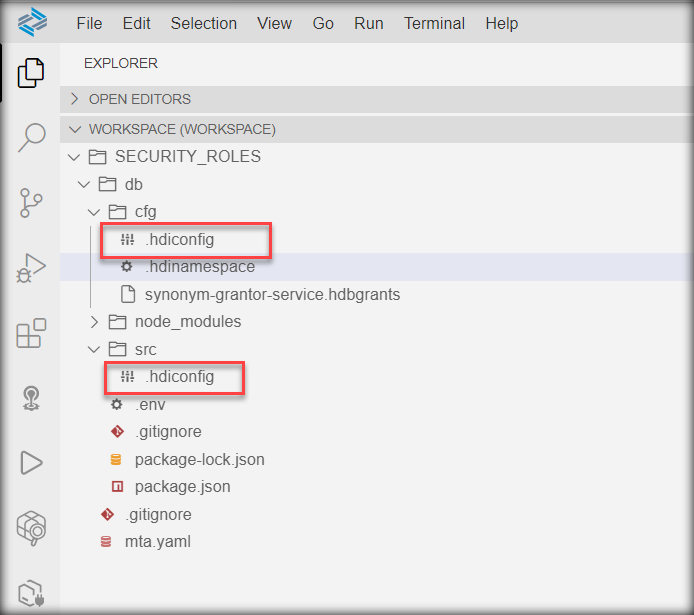This screenshot has height=615, width=694.
Task: Open the File menu
Action: [89, 23]
